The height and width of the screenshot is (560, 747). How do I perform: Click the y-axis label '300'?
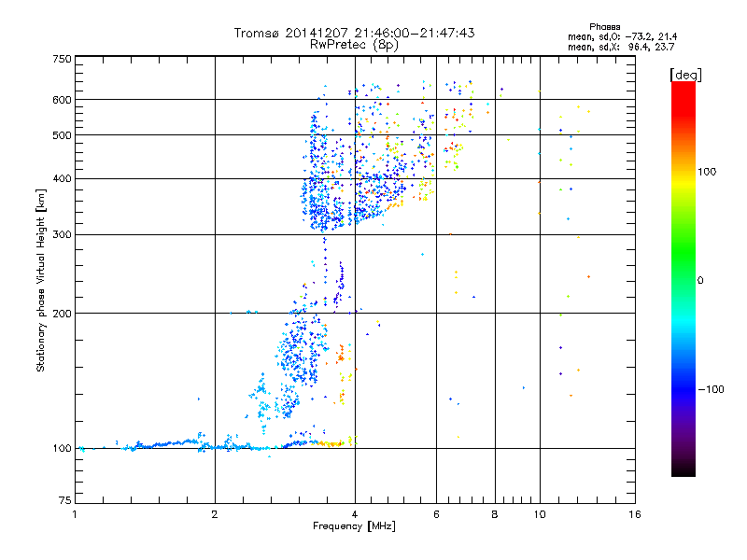pyautogui.click(x=63, y=235)
